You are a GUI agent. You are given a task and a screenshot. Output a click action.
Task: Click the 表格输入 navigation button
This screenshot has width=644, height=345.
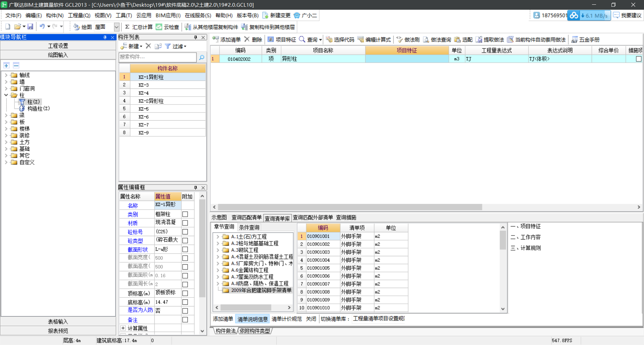click(x=58, y=322)
